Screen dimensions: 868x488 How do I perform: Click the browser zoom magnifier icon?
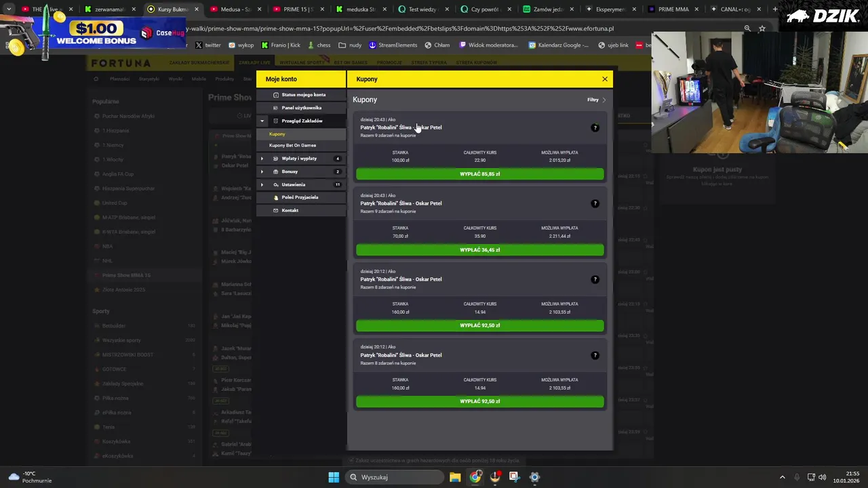pyautogui.click(x=747, y=28)
